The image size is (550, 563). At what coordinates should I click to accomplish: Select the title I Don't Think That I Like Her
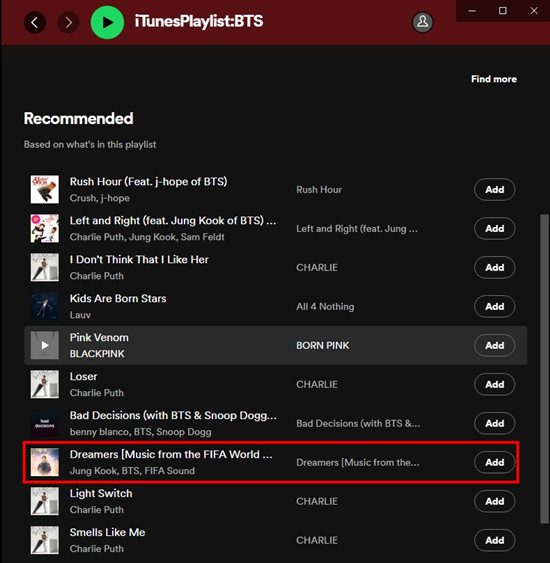tap(139, 260)
